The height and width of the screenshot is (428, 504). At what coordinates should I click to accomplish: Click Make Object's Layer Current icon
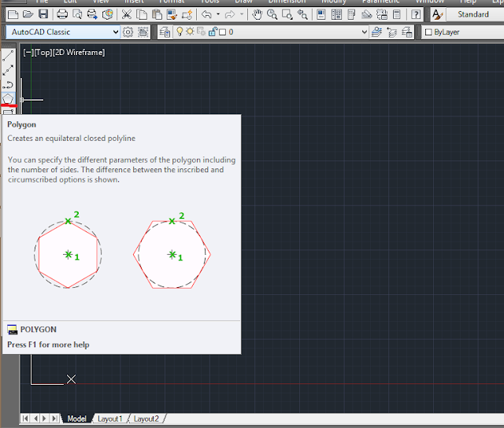[376, 32]
